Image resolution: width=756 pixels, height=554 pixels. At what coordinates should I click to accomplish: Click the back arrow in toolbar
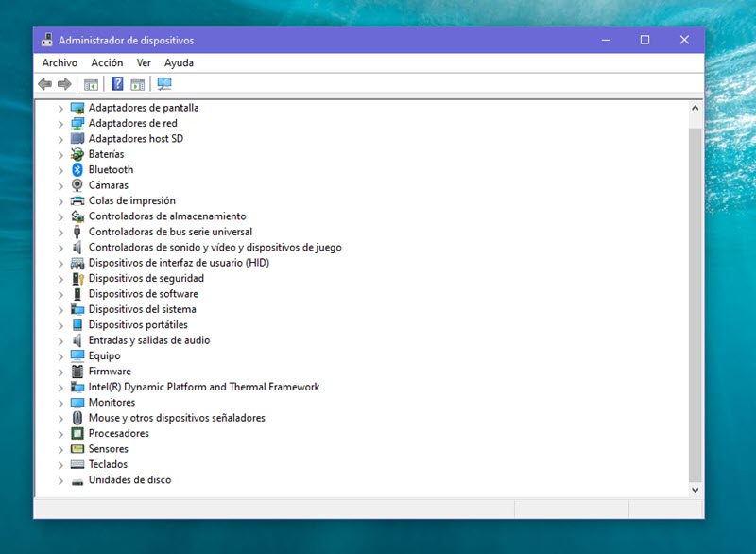pyautogui.click(x=44, y=84)
